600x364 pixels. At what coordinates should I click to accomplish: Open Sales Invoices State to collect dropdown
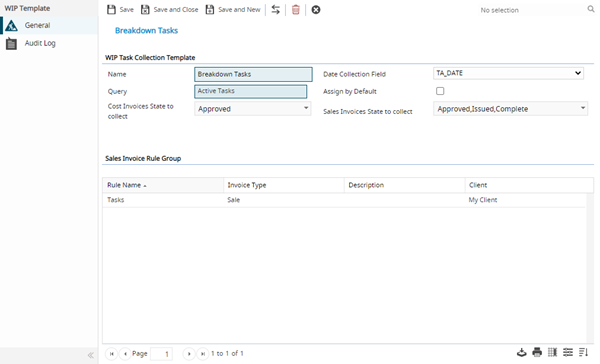(x=510, y=109)
